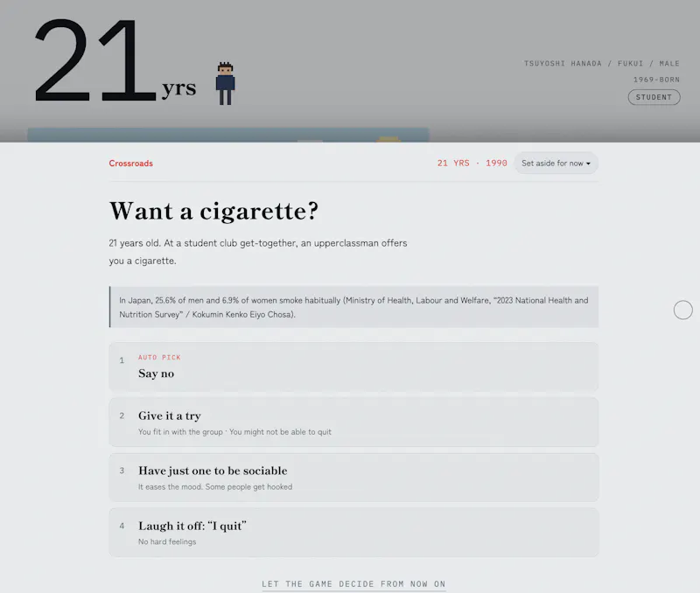Click the 'TSUYOSHI HANADA / FUKUI / MALE' text
This screenshot has height=593, width=700.
click(x=602, y=63)
